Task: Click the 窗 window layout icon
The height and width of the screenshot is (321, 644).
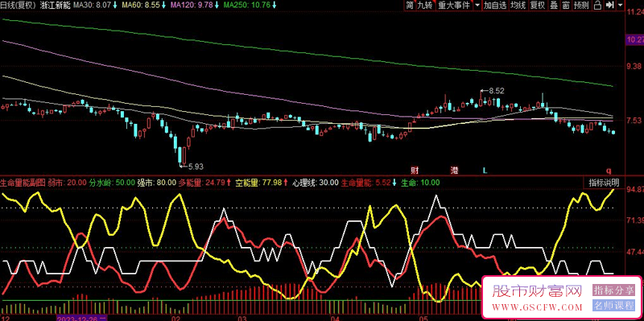Action: 566,6
